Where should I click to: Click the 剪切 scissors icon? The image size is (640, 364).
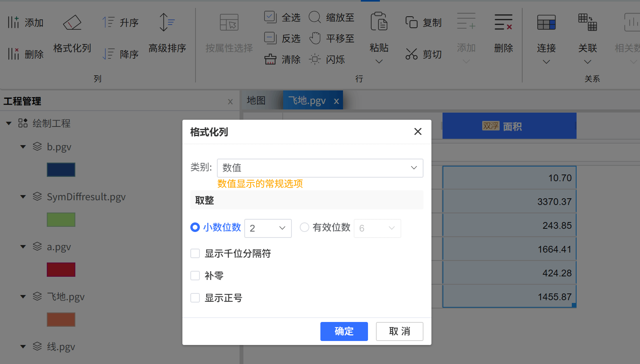pyautogui.click(x=411, y=54)
